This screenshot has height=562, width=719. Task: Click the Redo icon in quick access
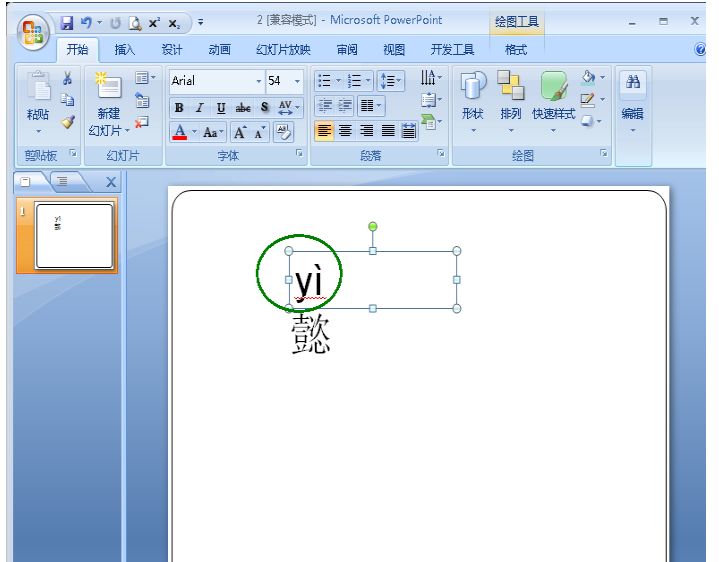[x=115, y=23]
